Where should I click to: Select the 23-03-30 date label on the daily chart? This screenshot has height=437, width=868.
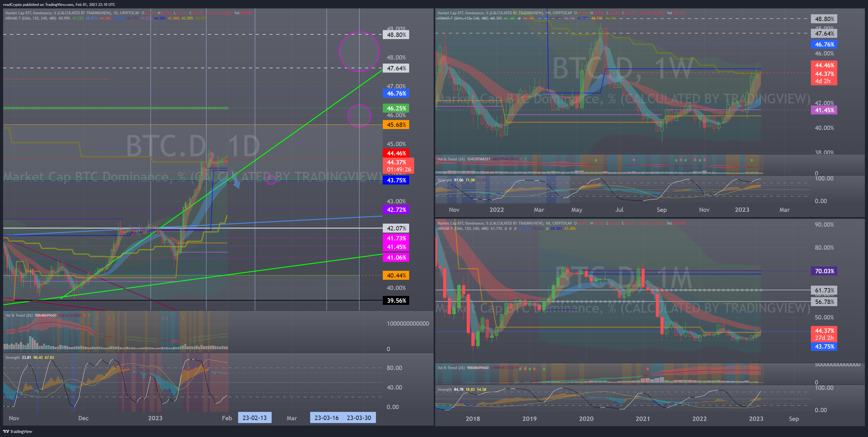(359, 418)
